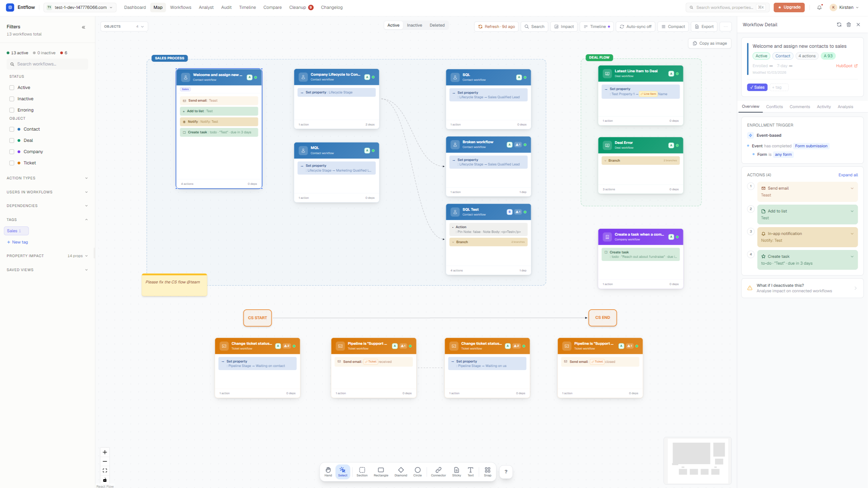Check the Active status filter
This screenshot has width=868, height=488.
coord(12,88)
